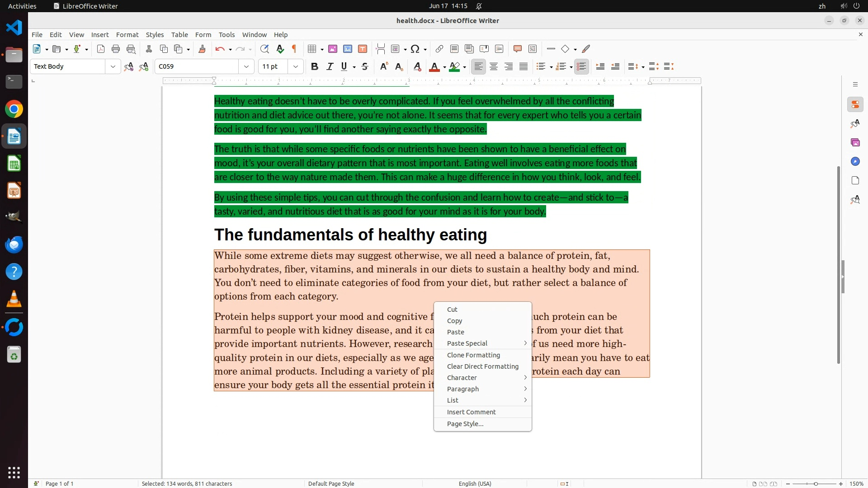Open the sidebar Navigator compass icon

tap(855, 161)
